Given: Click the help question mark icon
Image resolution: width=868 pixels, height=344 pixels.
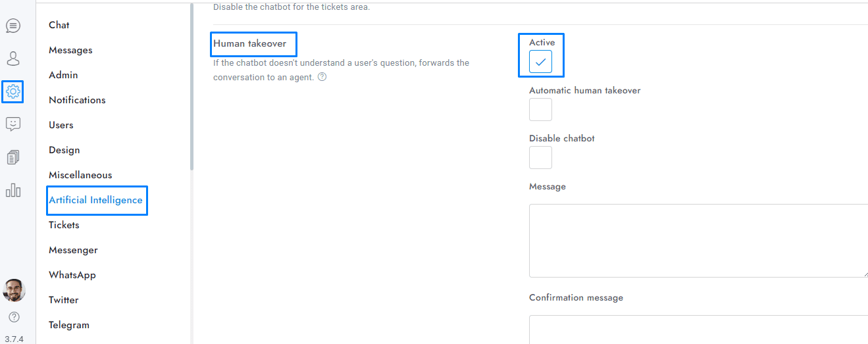Looking at the screenshot, I should point(14,317).
